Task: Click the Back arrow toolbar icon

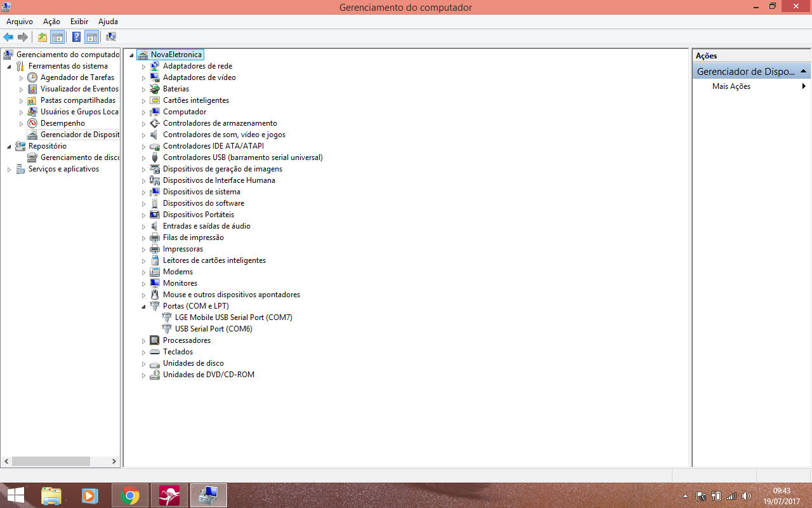Action: 8,37
